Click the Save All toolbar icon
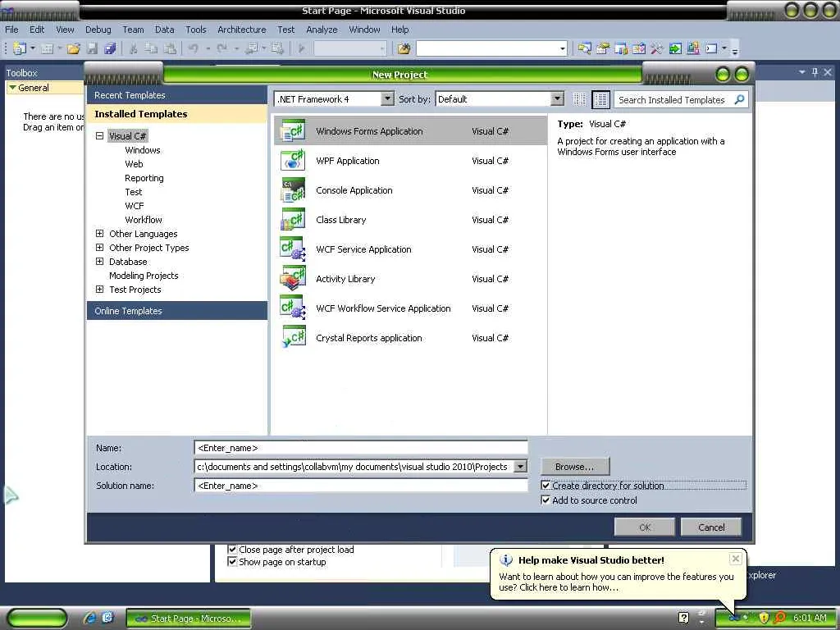 click(111, 48)
